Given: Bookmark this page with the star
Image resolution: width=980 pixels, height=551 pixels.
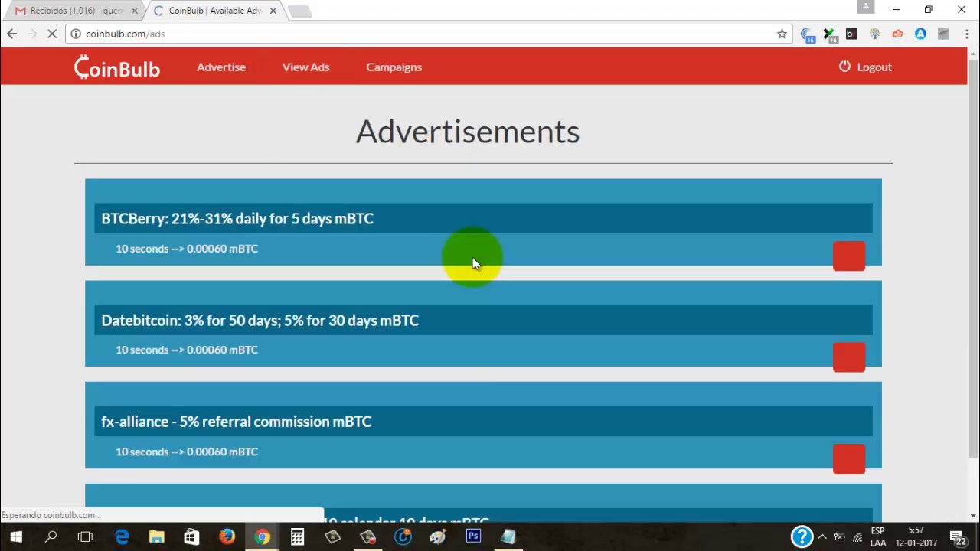Looking at the screenshot, I should click(782, 34).
